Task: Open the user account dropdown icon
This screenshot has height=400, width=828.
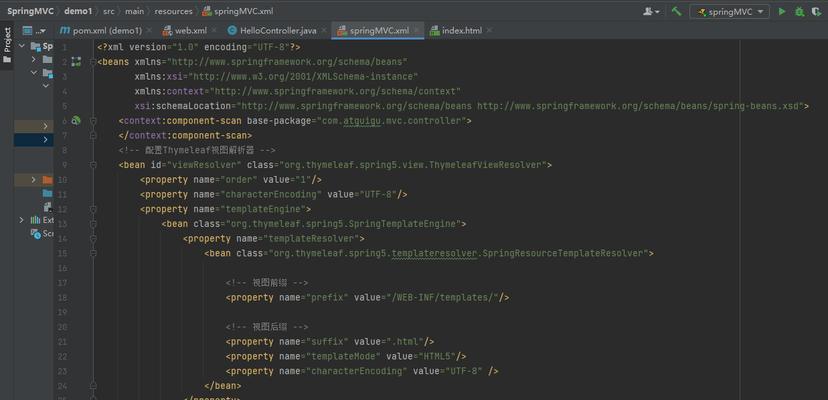Action: point(651,11)
